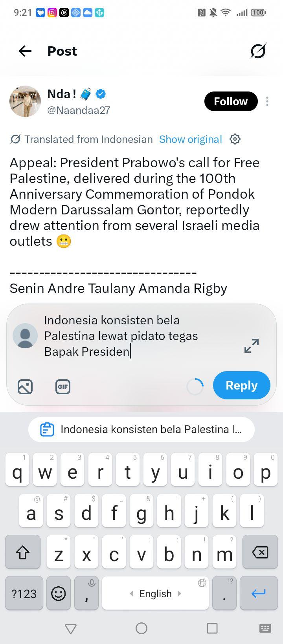Hide keyboard using the down triangle button
This screenshot has width=283, height=644.
pos(71,628)
